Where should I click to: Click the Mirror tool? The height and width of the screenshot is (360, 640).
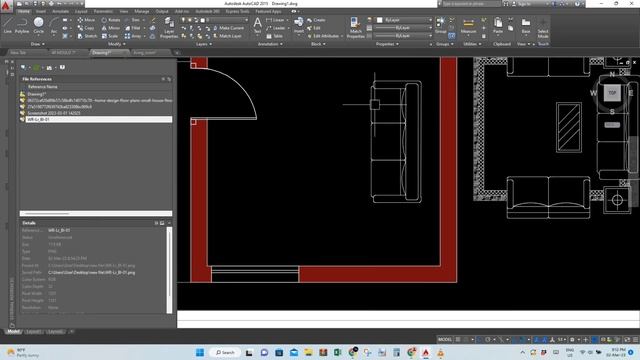coord(111,28)
